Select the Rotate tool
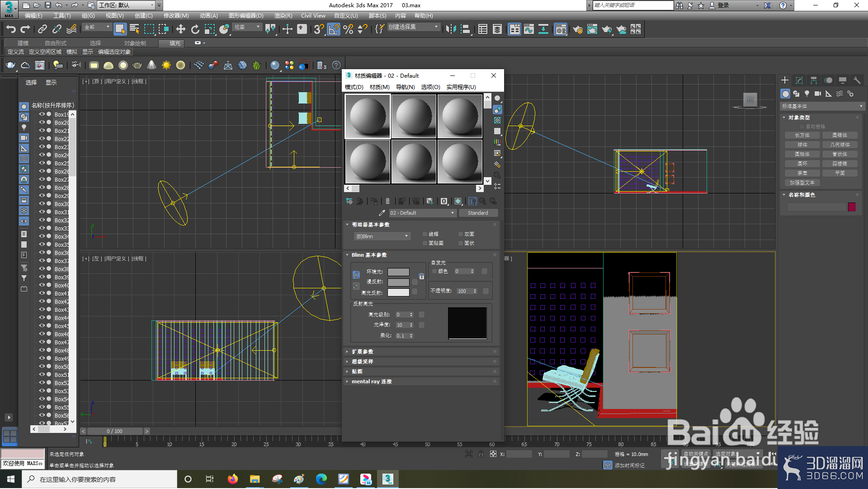This screenshot has height=489, width=868. (195, 29)
